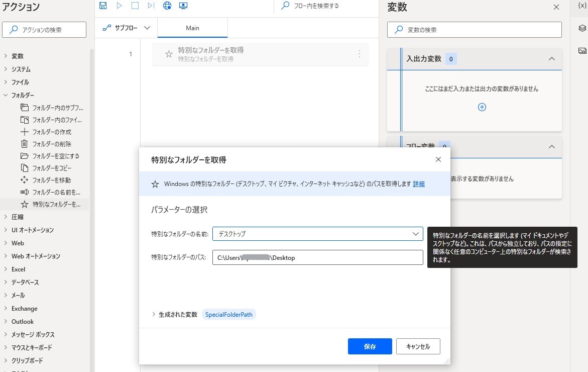Collapse the フォルダー action group

6,96
